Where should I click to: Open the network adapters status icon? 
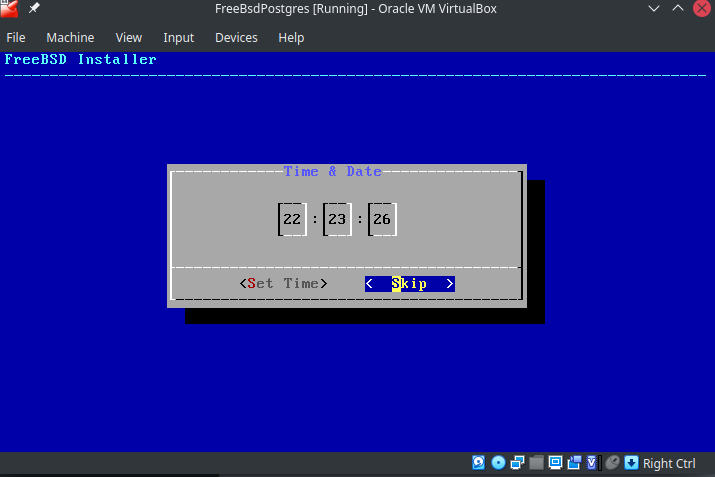(518, 463)
